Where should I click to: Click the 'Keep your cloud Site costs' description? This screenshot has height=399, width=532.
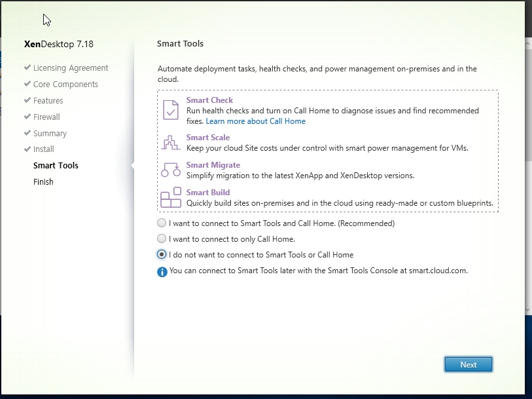pyautogui.click(x=327, y=148)
